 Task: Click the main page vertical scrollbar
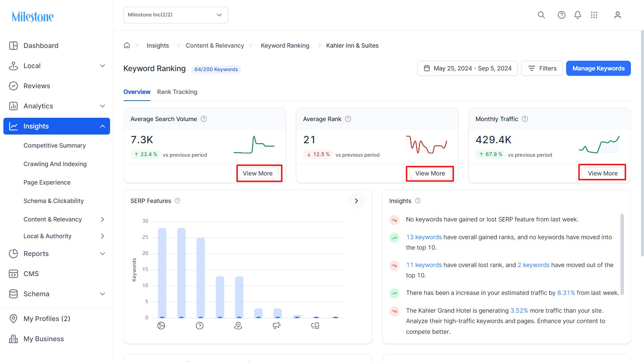[x=642, y=144]
